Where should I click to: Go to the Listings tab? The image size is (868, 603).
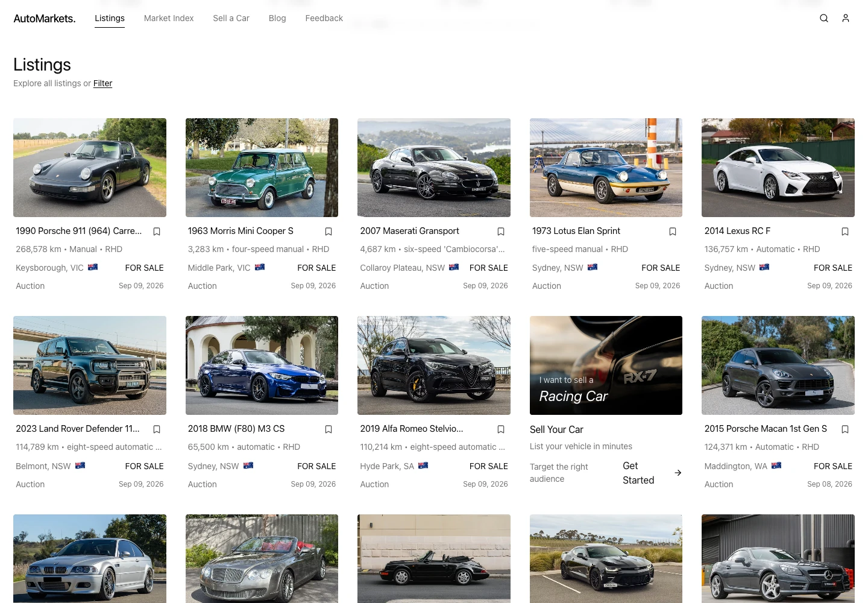pyautogui.click(x=110, y=18)
